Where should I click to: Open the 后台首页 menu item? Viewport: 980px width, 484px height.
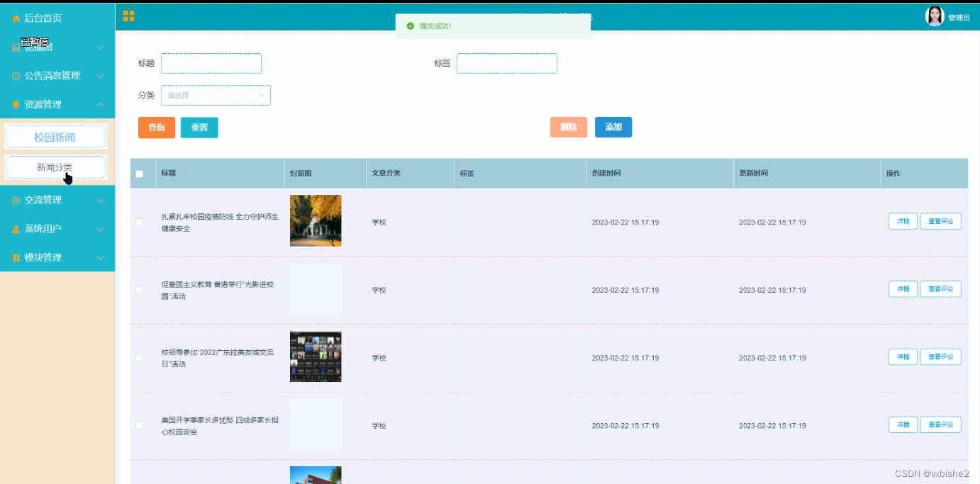(x=57, y=18)
